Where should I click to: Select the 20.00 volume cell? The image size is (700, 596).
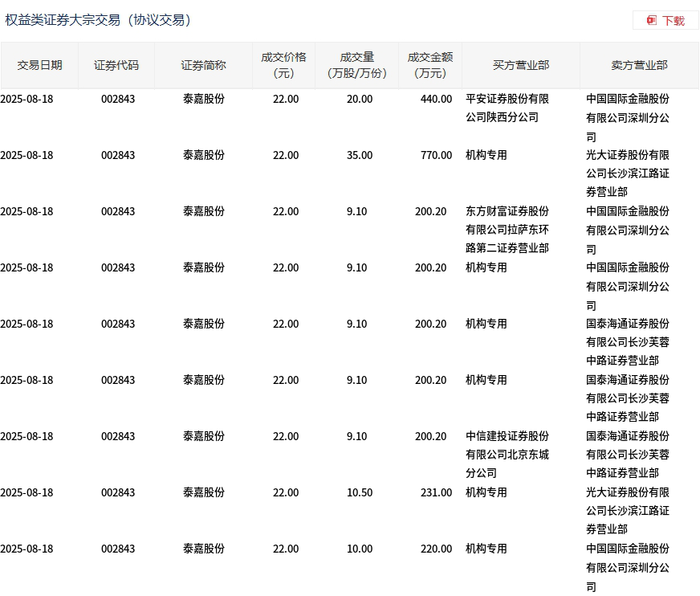(359, 99)
